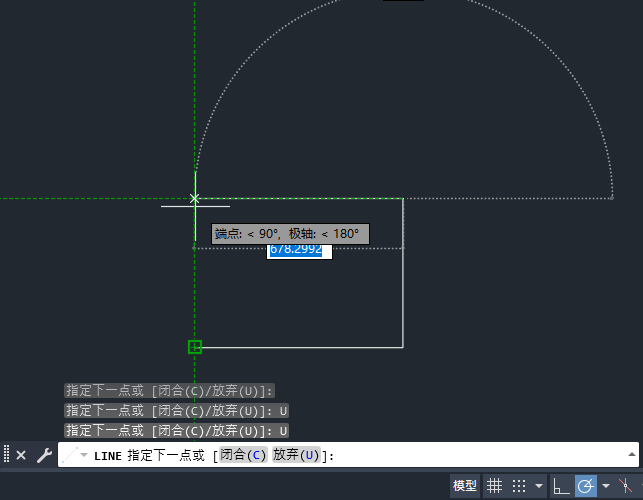
Task: Open snap mode settings dropdown arrow
Action: (x=539, y=486)
